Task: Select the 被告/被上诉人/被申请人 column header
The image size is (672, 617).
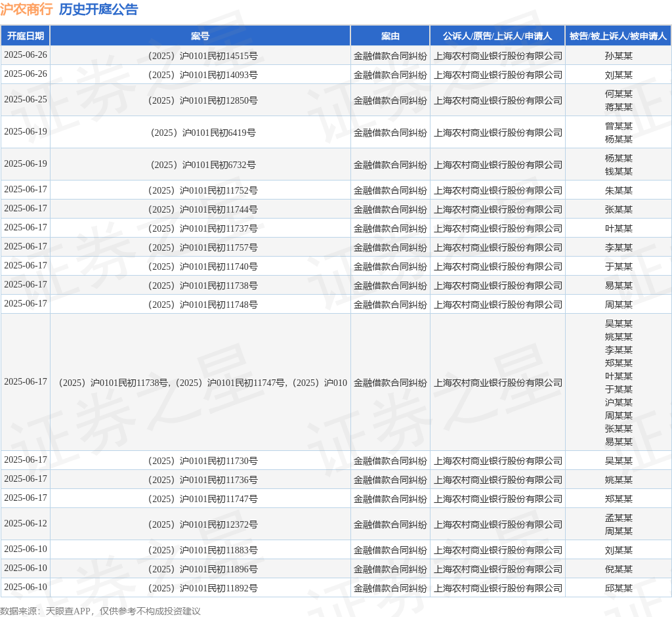Action: [618, 36]
